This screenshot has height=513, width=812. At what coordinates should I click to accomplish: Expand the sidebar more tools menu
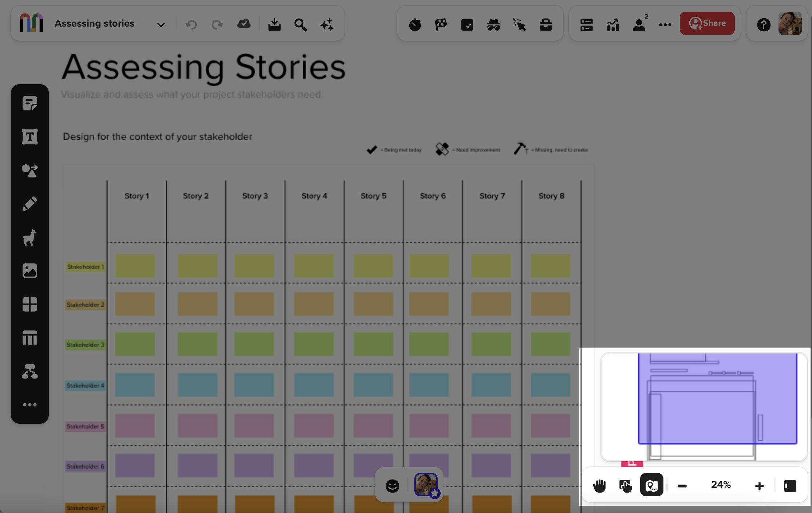(x=30, y=404)
